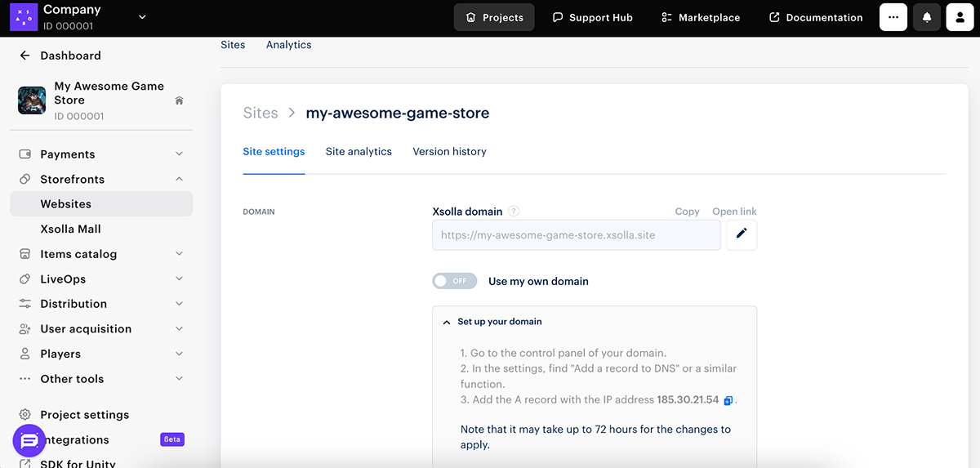This screenshot has width=980, height=468.
Task: Collapse the Storefronts sidebar section
Action: coord(179,179)
